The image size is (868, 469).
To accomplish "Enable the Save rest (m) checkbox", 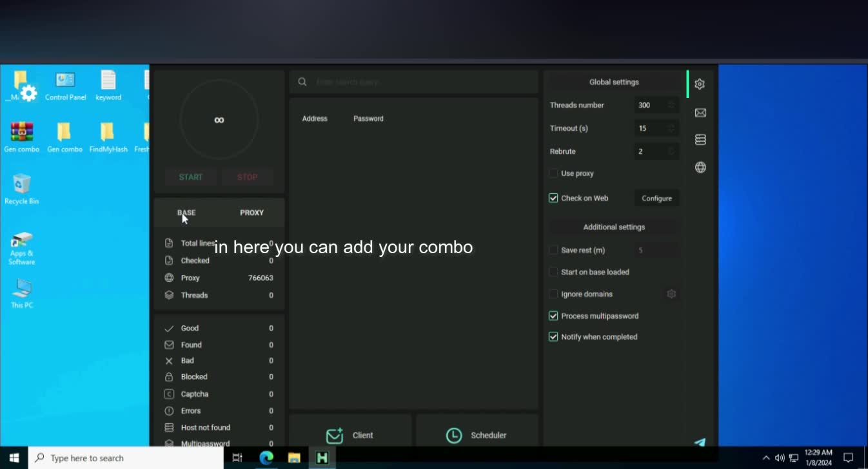I will 553,250.
